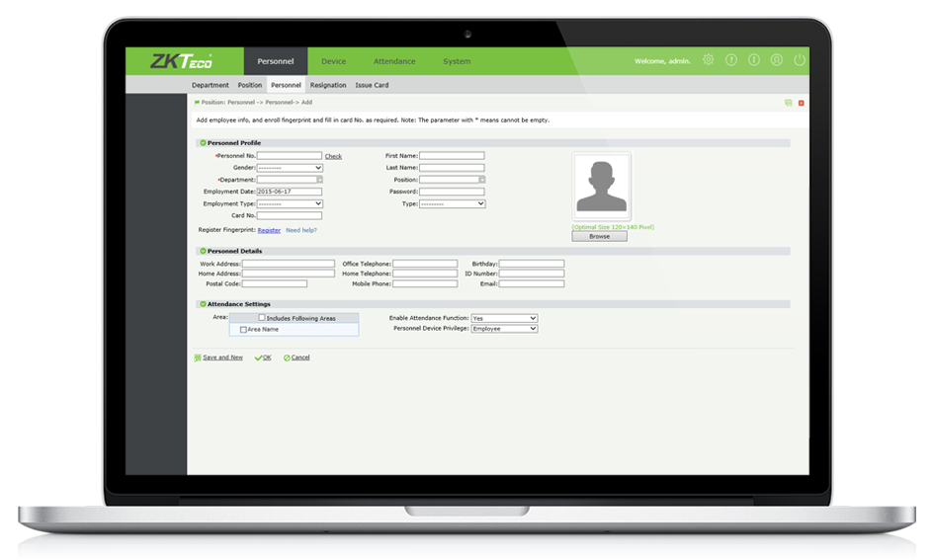The image size is (933, 560).
Task: Click the Register fingerprint link
Action: pos(269,230)
